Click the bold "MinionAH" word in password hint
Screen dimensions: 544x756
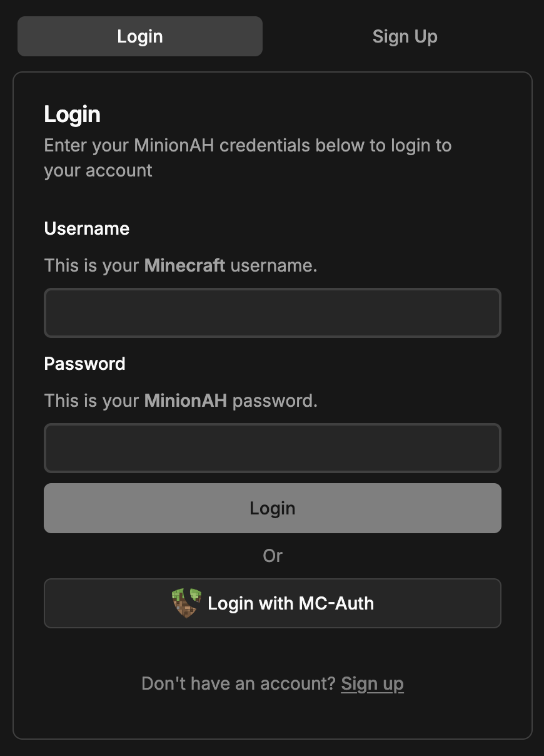(186, 401)
